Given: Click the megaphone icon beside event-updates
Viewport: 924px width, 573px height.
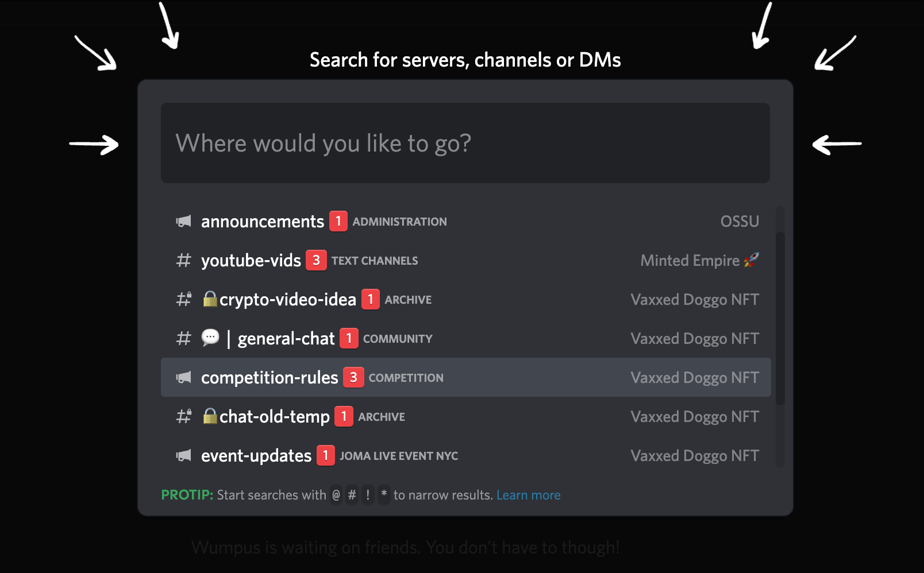Looking at the screenshot, I should click(x=183, y=455).
